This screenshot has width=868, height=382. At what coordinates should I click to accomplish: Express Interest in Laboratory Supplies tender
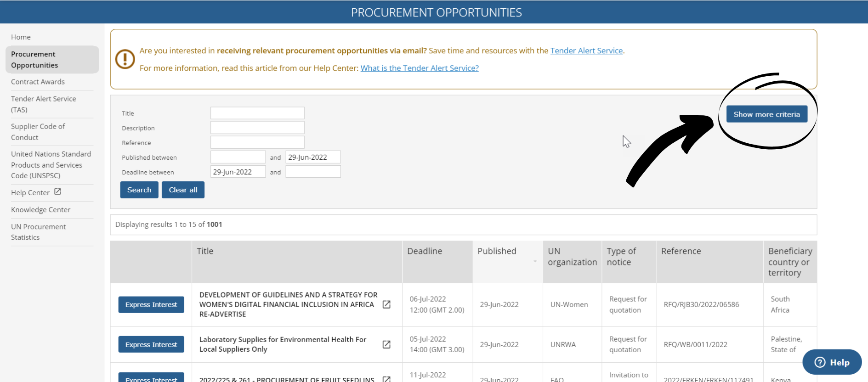(151, 344)
